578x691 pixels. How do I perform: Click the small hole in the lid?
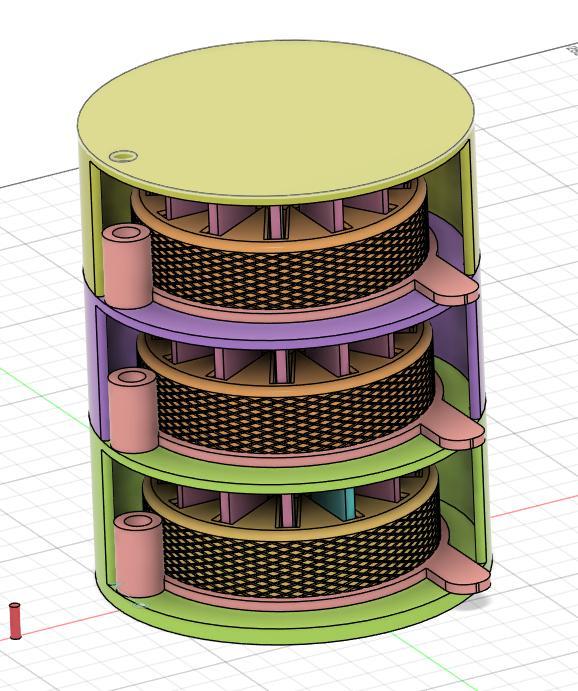[123, 156]
